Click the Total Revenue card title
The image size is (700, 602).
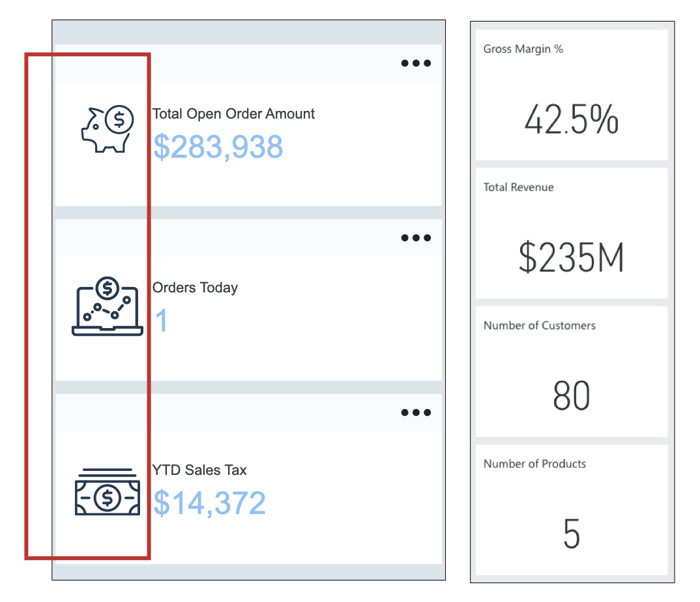pyautogui.click(x=518, y=187)
